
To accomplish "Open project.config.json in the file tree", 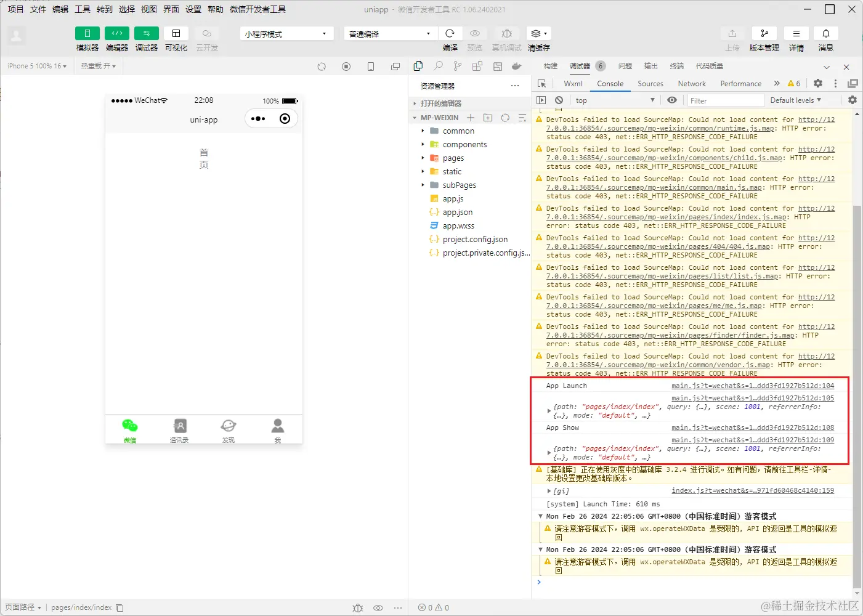I will point(475,240).
